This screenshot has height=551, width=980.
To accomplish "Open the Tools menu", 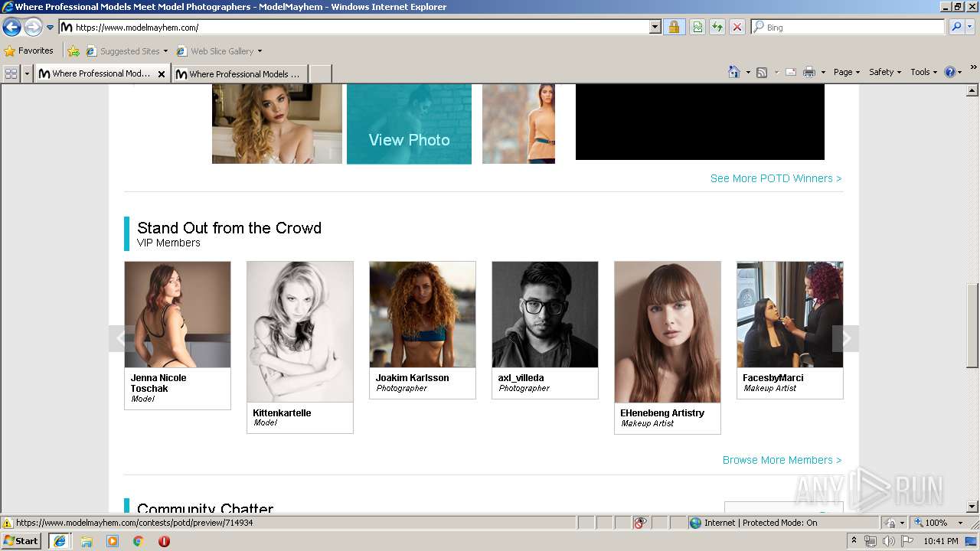I will click(923, 72).
